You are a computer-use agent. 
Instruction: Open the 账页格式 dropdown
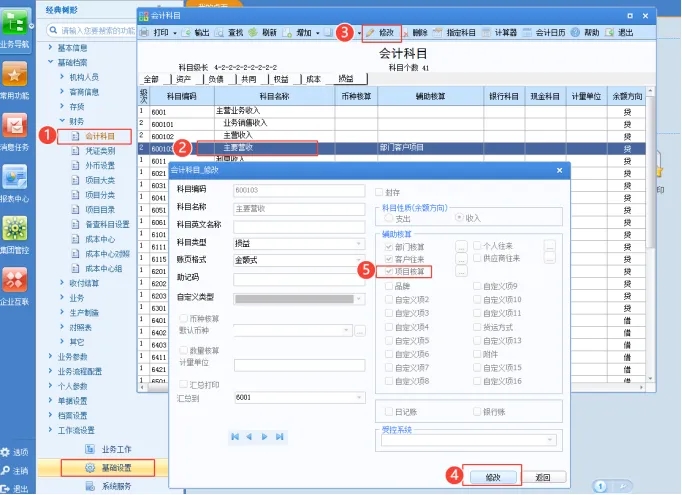pyautogui.click(x=299, y=260)
